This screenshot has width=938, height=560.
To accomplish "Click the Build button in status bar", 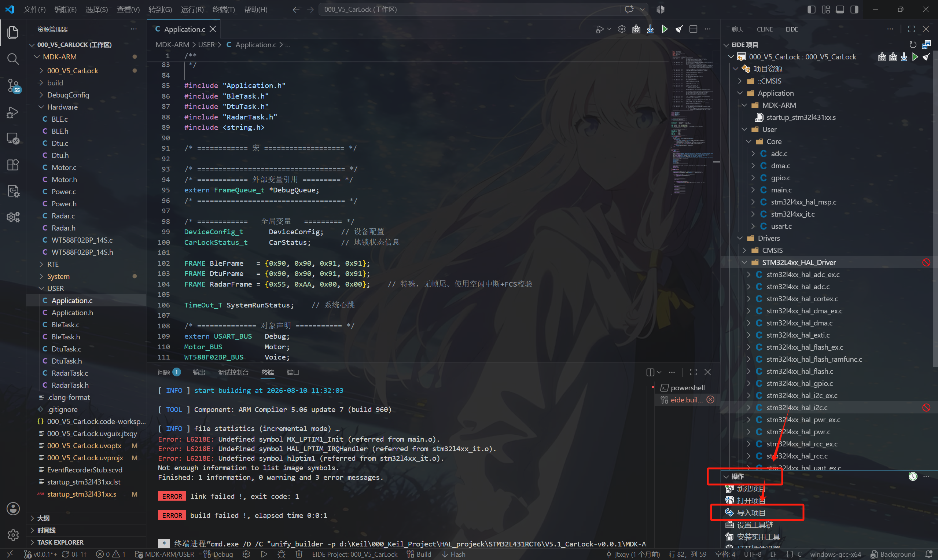I will [x=419, y=554].
